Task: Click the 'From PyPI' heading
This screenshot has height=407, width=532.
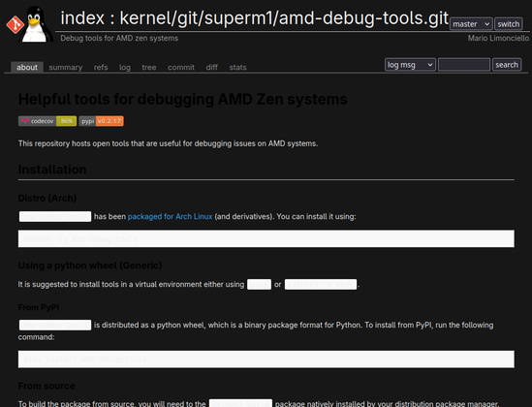Action: point(39,307)
